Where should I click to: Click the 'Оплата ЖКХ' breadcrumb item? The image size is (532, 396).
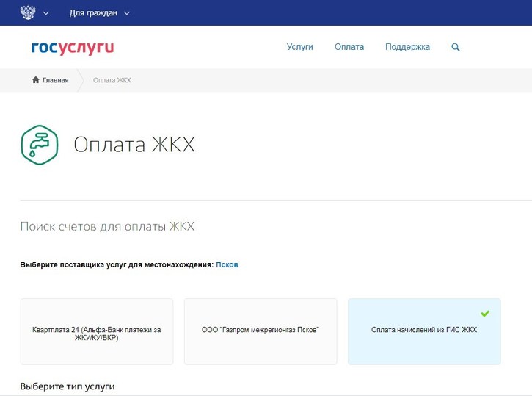[x=112, y=80]
